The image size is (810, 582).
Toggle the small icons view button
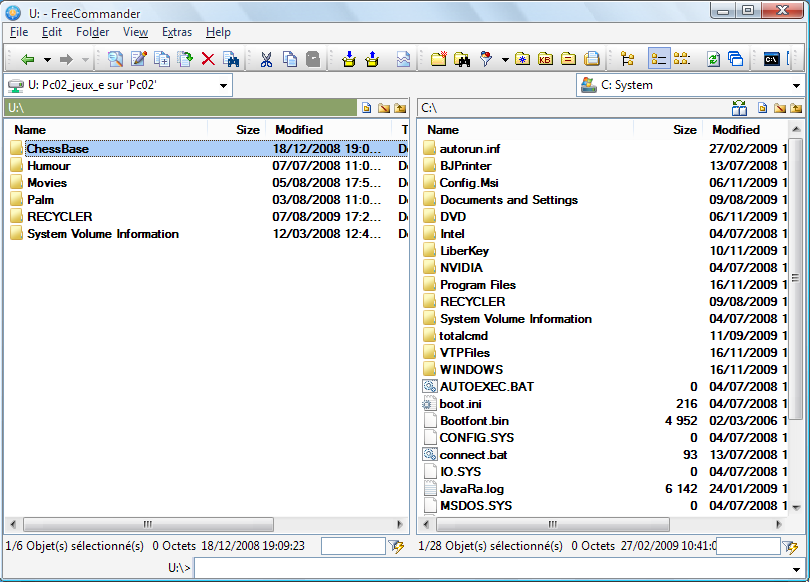pos(682,59)
